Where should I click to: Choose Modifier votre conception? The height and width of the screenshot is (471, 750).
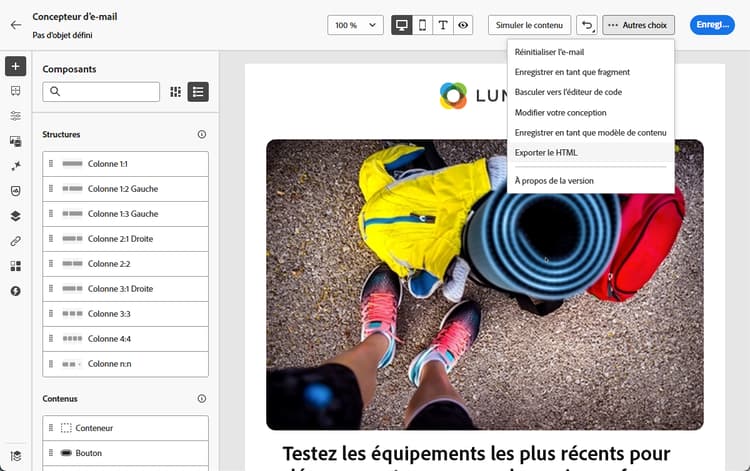point(591,112)
